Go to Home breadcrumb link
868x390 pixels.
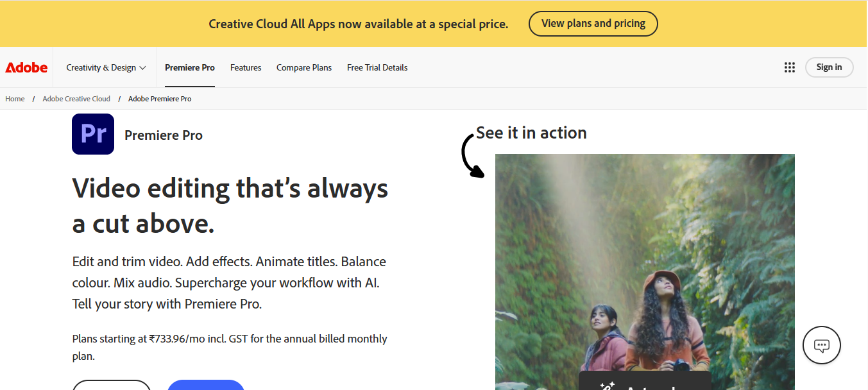pos(15,99)
